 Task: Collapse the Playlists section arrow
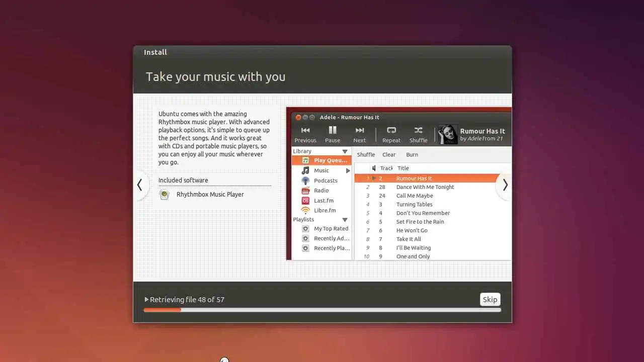(345, 220)
